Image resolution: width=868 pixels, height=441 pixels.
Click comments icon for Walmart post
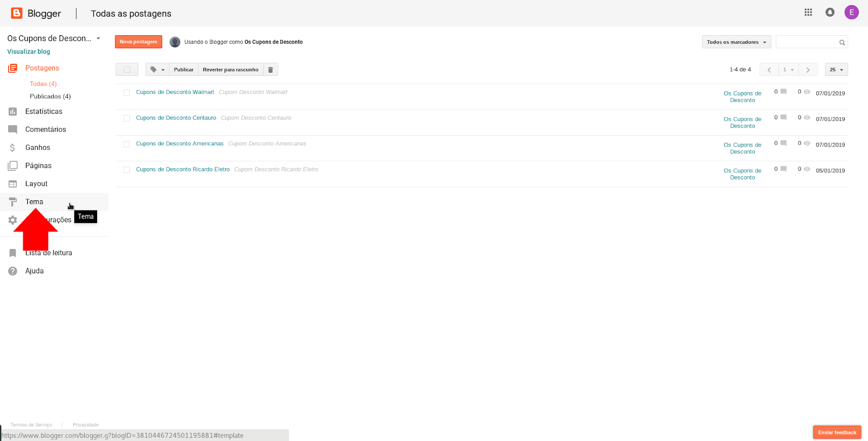[x=783, y=92]
